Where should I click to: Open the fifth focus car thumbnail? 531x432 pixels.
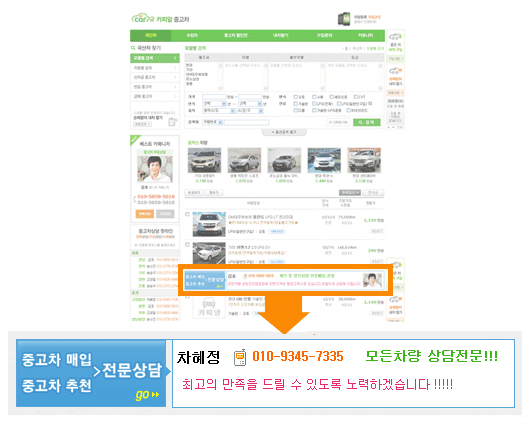364,160
